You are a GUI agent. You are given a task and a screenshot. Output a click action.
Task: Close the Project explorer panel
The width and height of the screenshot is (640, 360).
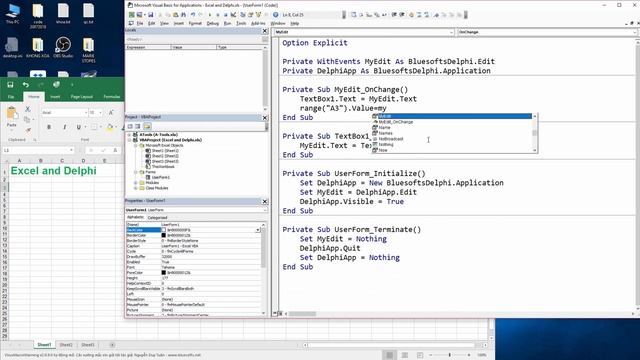[264, 118]
